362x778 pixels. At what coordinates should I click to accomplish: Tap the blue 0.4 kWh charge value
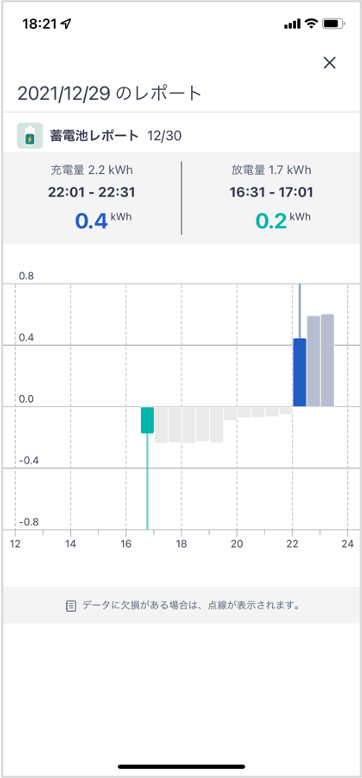[104, 221]
